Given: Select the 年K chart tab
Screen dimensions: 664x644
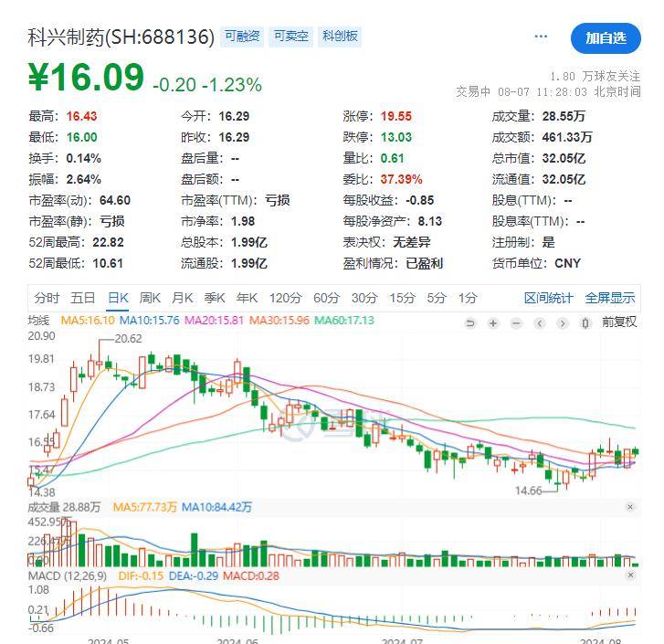Looking at the screenshot, I should pos(247,298).
